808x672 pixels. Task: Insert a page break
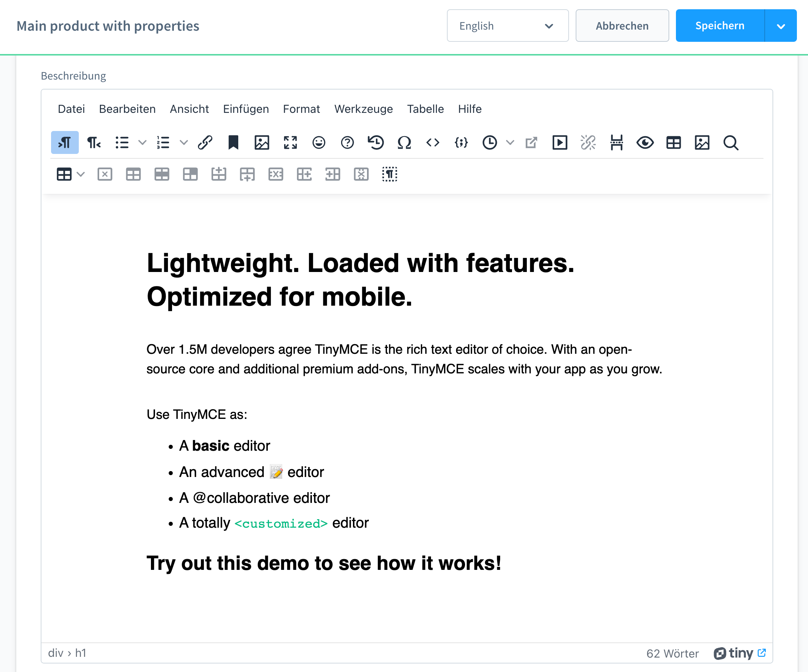tap(616, 142)
